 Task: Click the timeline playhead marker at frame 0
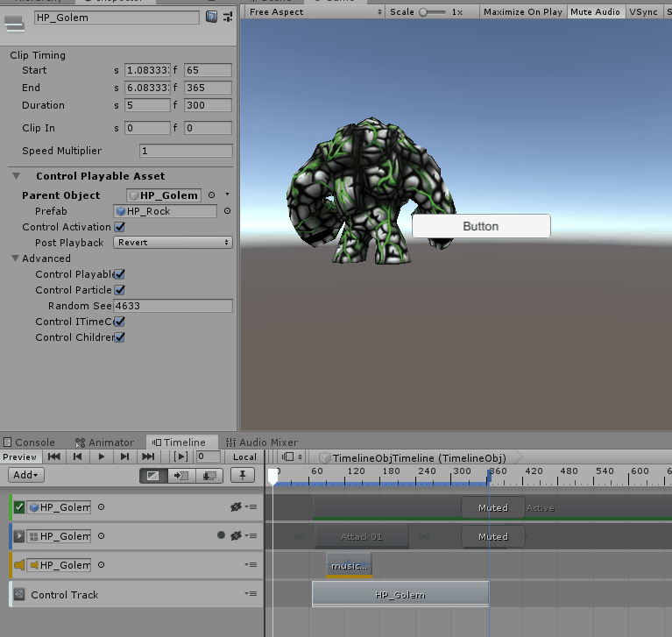tap(272, 476)
